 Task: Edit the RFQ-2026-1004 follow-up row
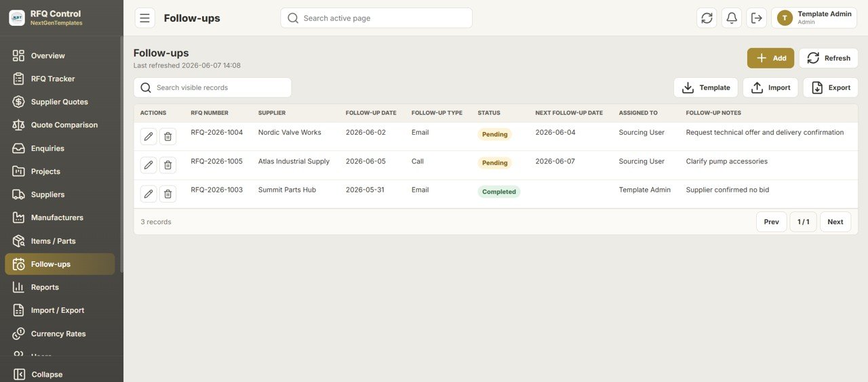coord(149,136)
